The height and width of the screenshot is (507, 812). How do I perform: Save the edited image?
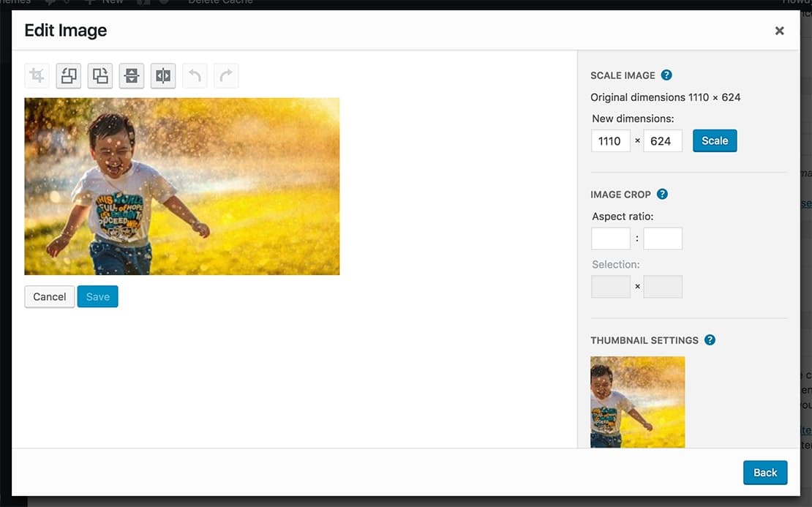[98, 297]
